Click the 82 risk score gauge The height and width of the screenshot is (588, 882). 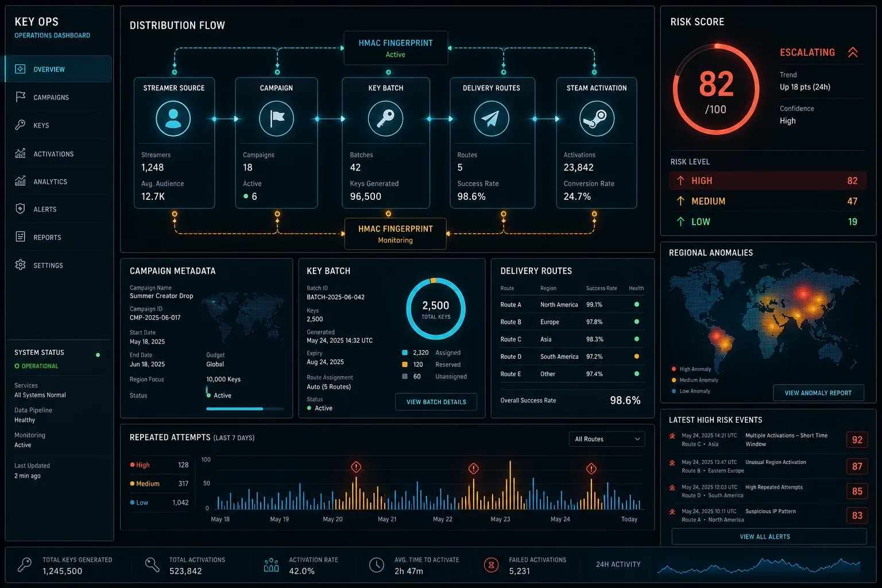[716, 89]
